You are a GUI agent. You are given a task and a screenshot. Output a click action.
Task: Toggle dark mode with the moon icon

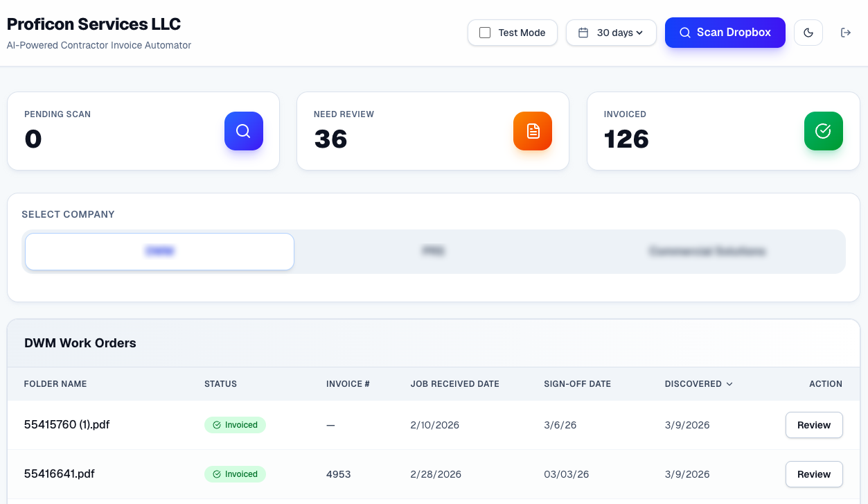pos(808,33)
